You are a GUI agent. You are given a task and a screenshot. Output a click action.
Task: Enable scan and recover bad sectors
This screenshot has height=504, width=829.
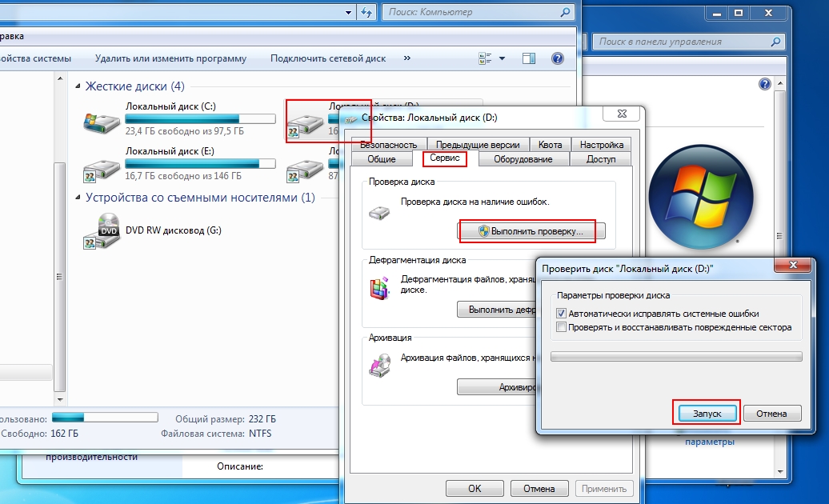(562, 327)
